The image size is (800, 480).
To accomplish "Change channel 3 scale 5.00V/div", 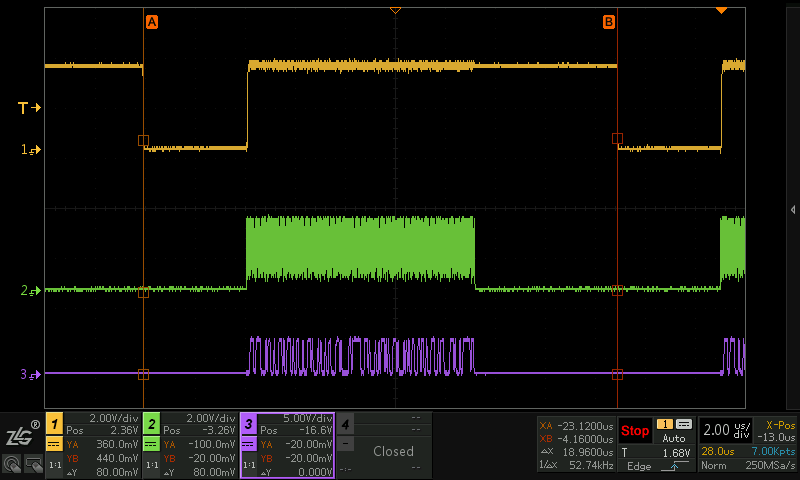I will click(308, 418).
